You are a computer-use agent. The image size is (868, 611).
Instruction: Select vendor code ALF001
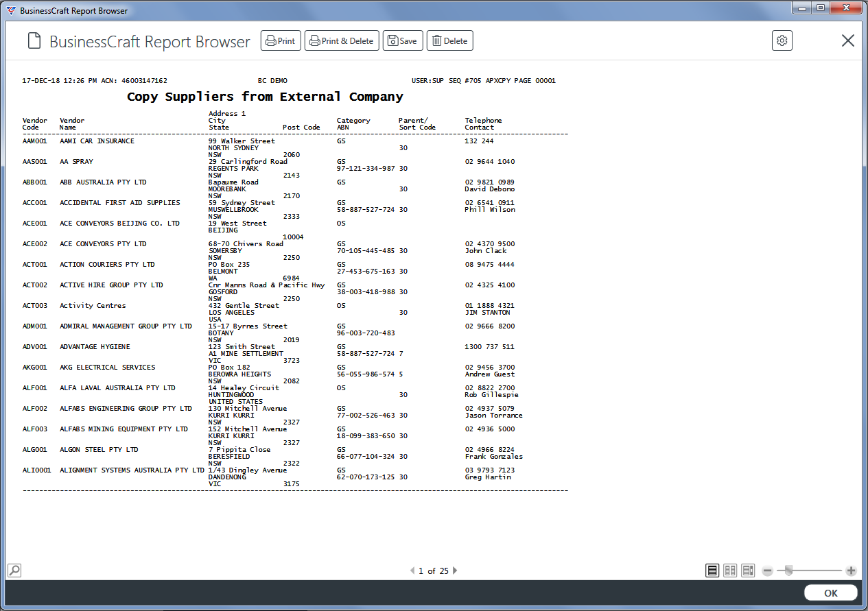pyautogui.click(x=35, y=388)
